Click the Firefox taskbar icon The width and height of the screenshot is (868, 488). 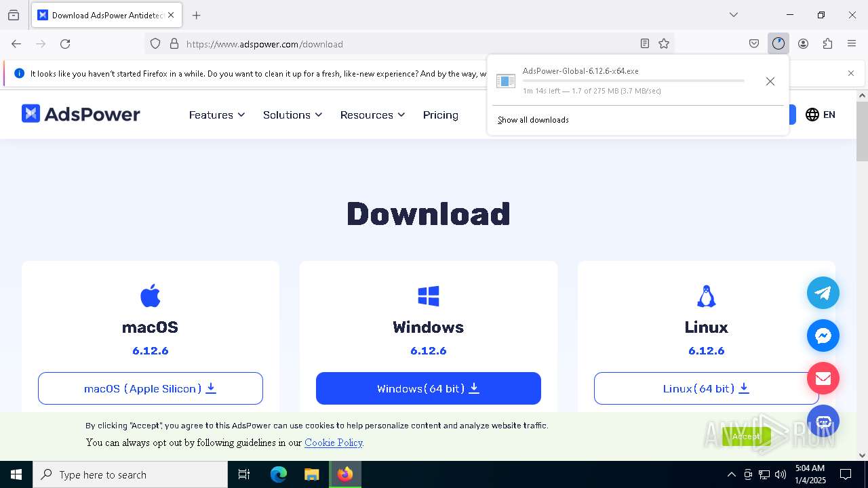click(x=345, y=474)
